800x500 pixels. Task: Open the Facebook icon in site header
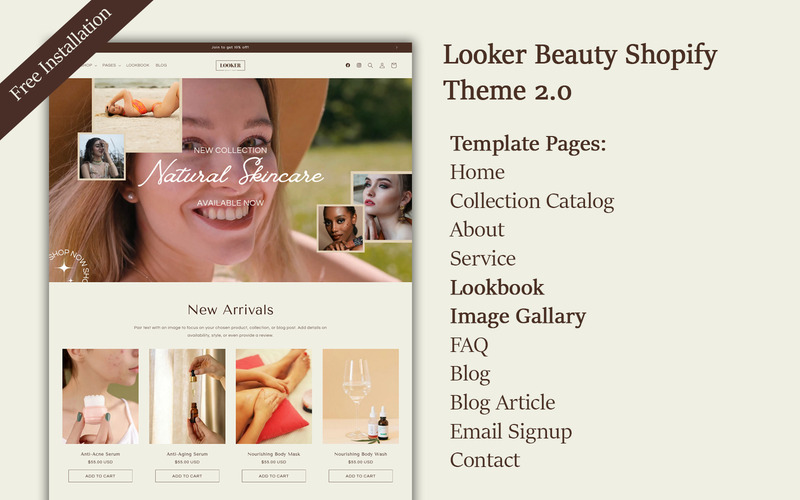click(348, 65)
